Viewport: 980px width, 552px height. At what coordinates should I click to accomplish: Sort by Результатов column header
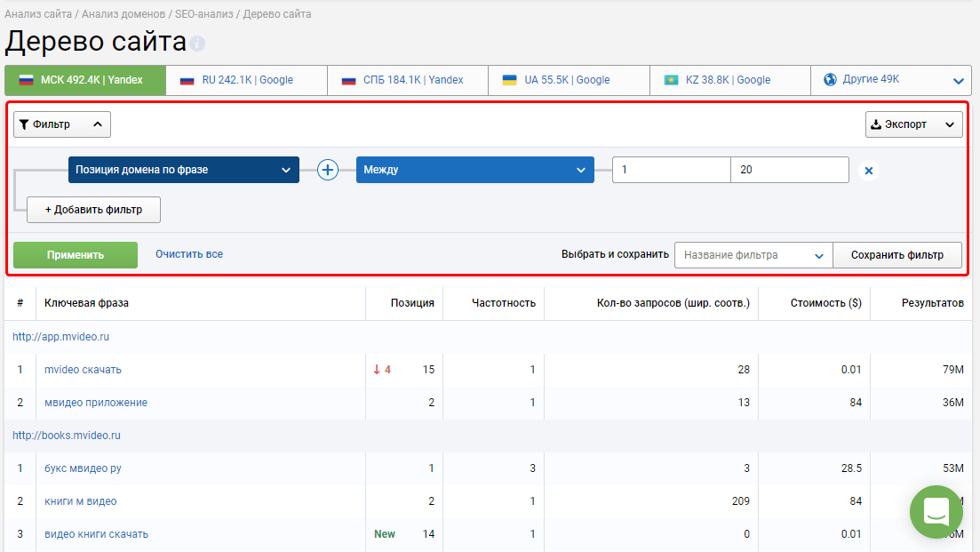(x=933, y=303)
